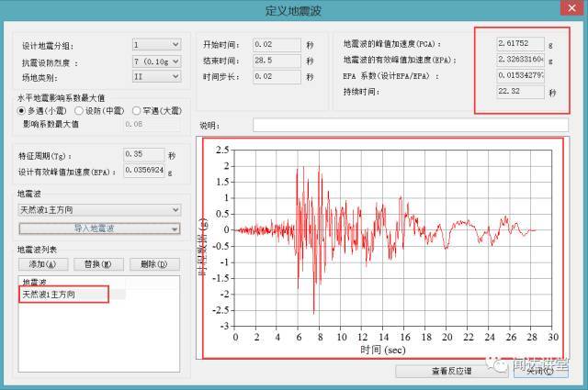Click the 说明 text field
Screen dimensions: 588x390
(x=411, y=125)
